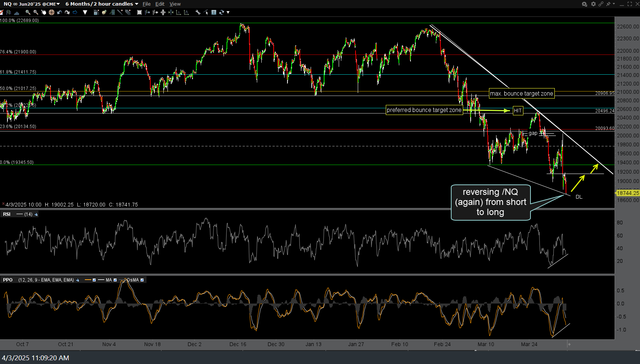The height and width of the screenshot is (364, 640).
Task: Select the zoom-in magnifier tool
Action: point(28,12)
